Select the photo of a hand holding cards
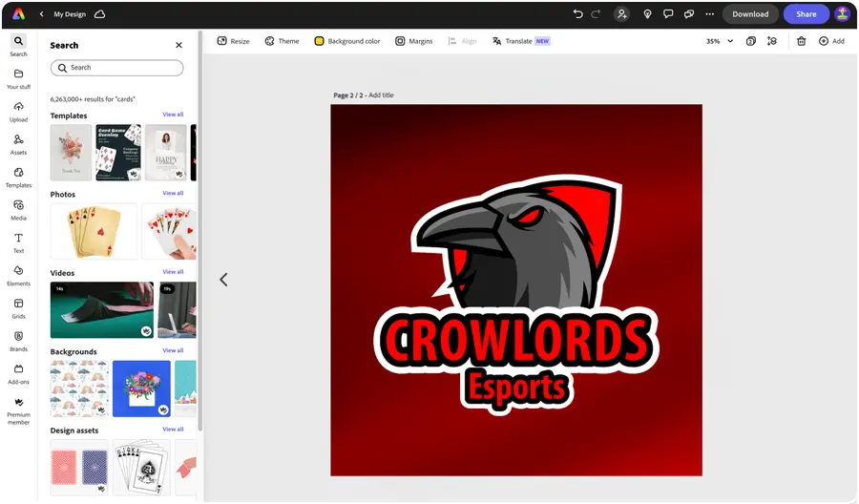Image resolution: width=859 pixels, height=504 pixels. 169,231
